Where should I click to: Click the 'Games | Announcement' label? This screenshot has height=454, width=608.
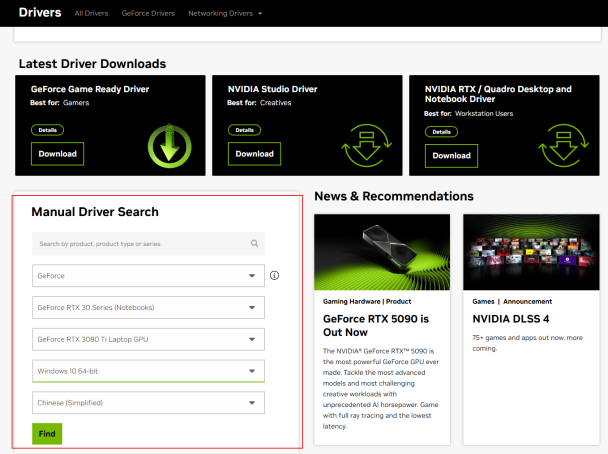click(512, 302)
